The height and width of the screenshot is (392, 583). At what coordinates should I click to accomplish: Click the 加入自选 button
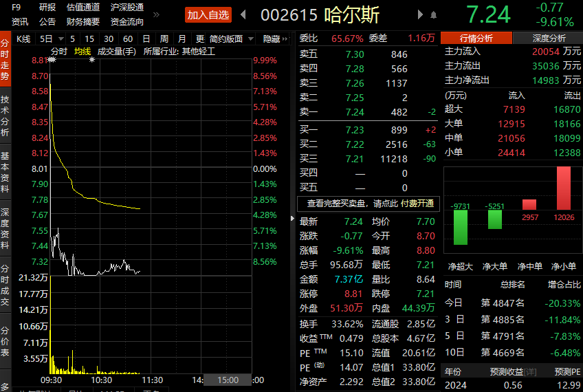point(208,15)
